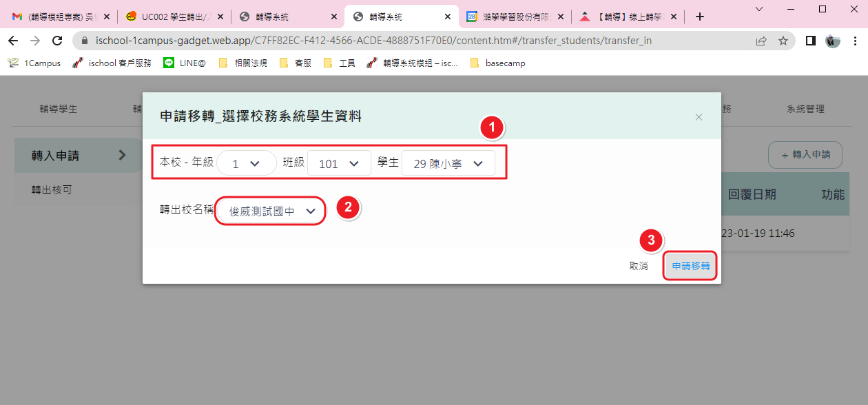This screenshot has height=405, width=868.
Task: Open the LINE@ bookmark
Action: [x=185, y=63]
